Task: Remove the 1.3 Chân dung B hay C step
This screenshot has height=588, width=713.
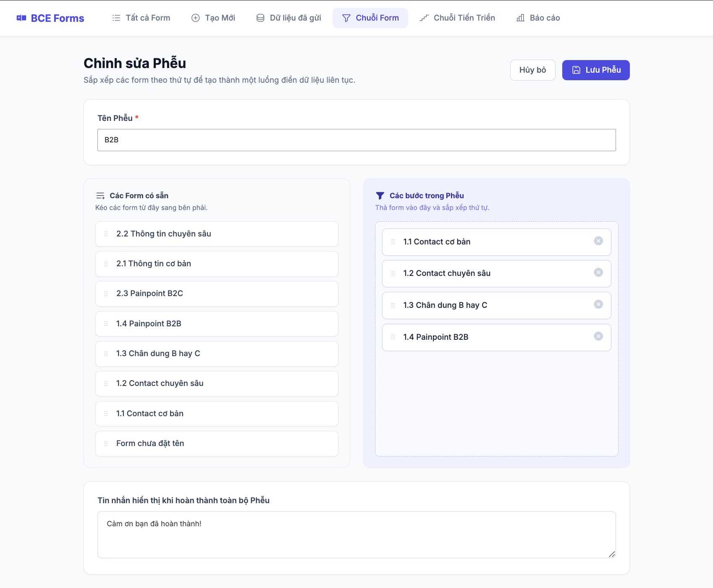Action: coord(598,304)
